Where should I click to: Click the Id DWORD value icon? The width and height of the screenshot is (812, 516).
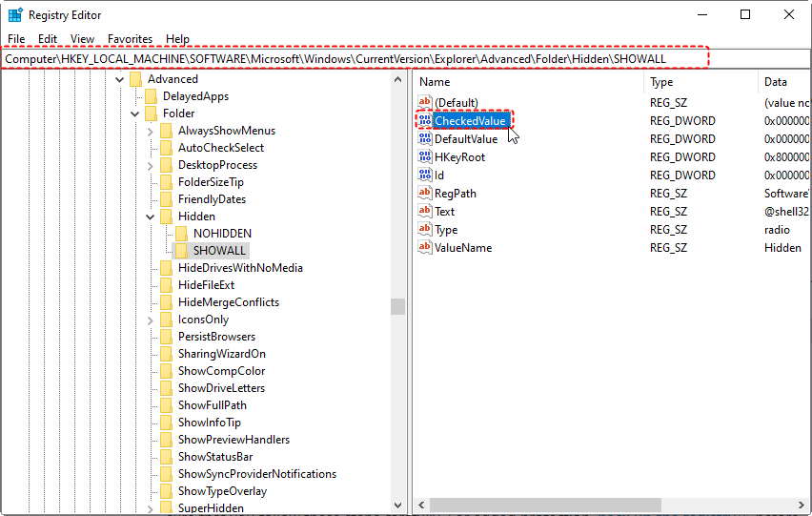pos(425,175)
